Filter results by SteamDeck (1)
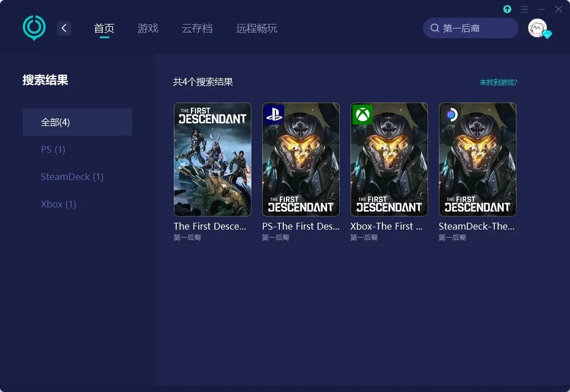 (x=72, y=177)
